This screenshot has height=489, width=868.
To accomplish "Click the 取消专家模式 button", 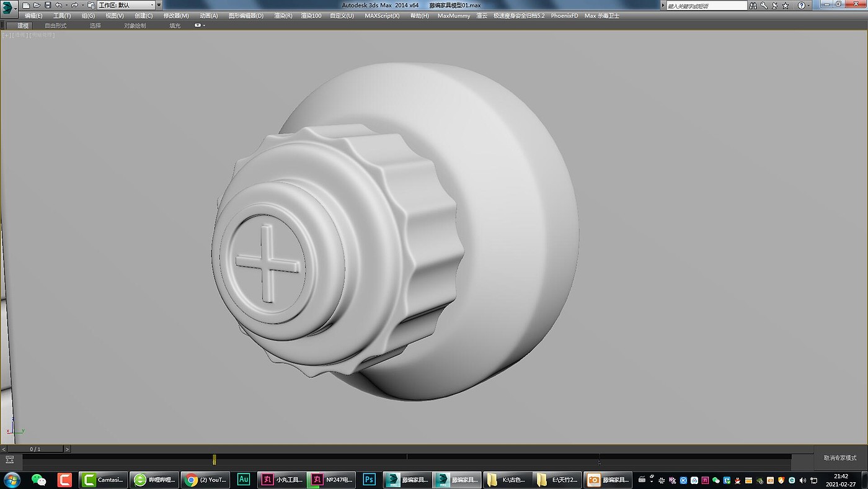I will point(840,458).
